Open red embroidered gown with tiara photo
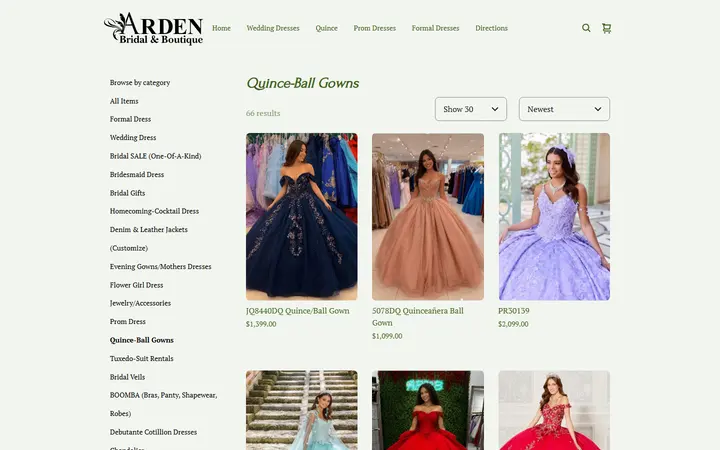The image size is (720, 450). point(554,410)
